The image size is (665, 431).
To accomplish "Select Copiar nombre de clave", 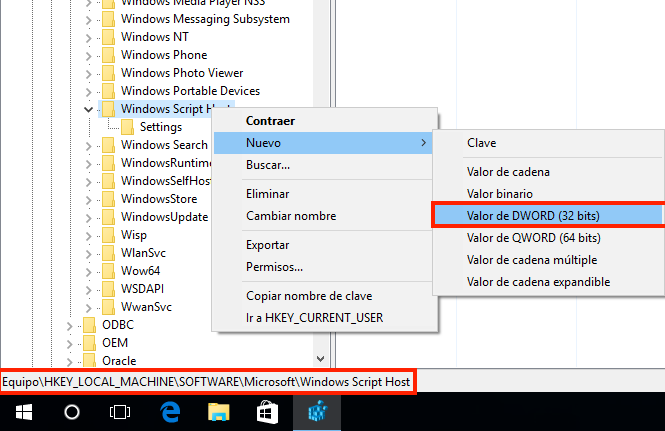I will [x=309, y=296].
